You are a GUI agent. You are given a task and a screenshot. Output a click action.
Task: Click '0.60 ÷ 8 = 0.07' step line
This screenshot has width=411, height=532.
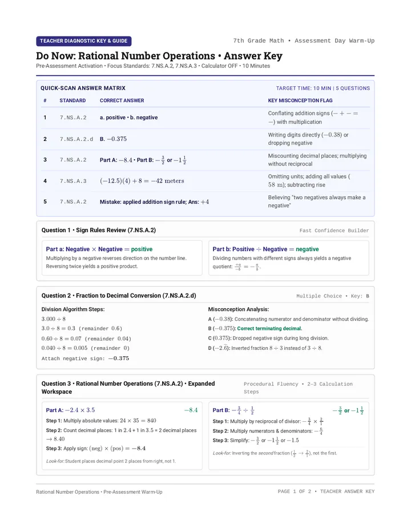point(86,338)
